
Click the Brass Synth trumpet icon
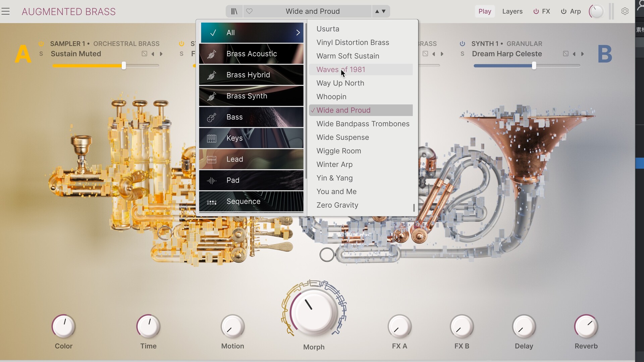pos(212,96)
